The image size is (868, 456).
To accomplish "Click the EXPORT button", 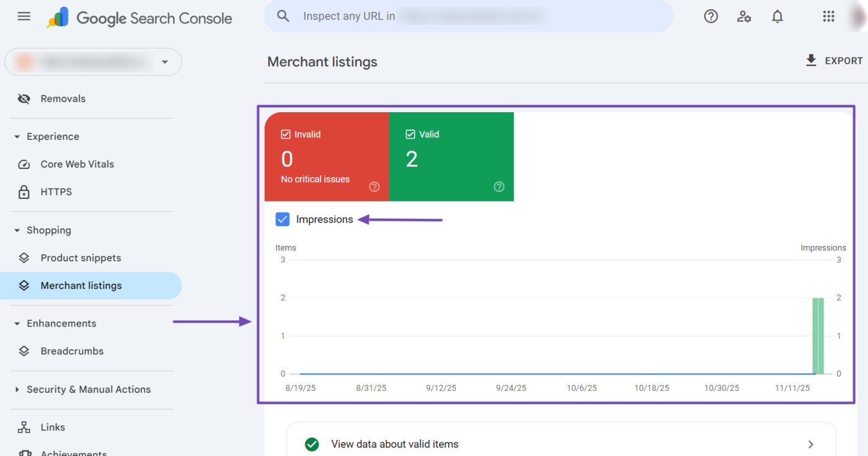I will 834,60.
